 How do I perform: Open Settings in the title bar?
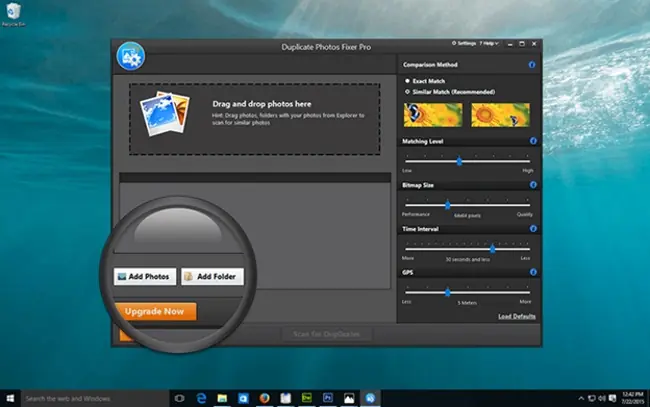(x=464, y=43)
